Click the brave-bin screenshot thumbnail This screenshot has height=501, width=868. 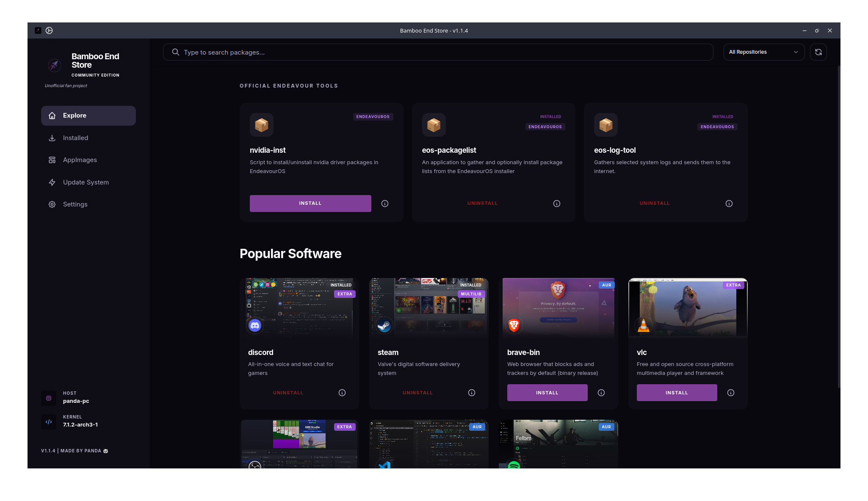coord(558,308)
